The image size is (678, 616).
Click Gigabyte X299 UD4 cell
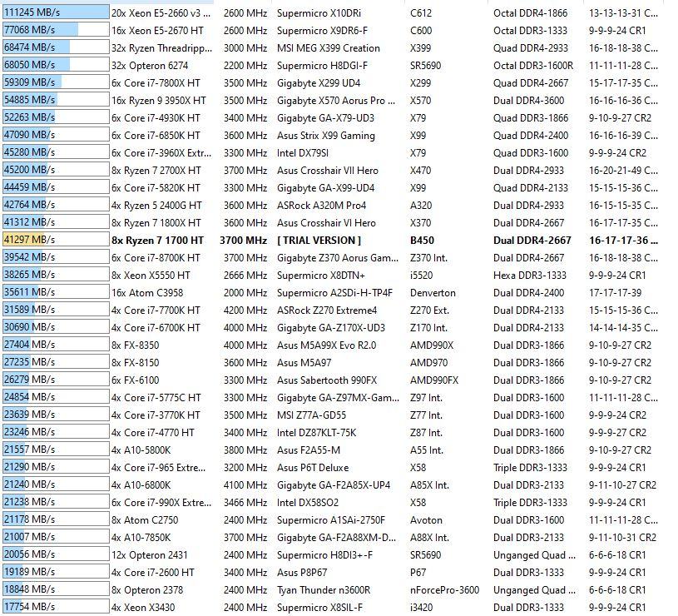[319, 83]
